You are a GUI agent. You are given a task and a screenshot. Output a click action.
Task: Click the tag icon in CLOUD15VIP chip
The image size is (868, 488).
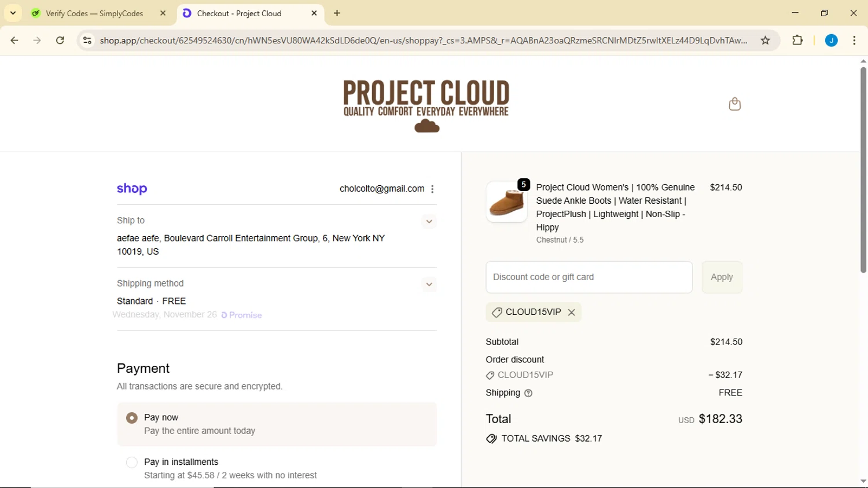coord(496,313)
